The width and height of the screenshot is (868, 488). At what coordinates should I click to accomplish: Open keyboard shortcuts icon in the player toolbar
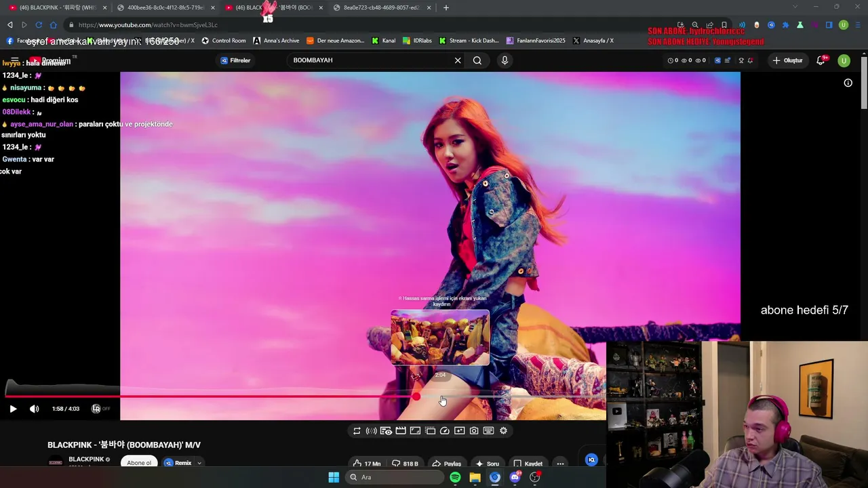488,430
